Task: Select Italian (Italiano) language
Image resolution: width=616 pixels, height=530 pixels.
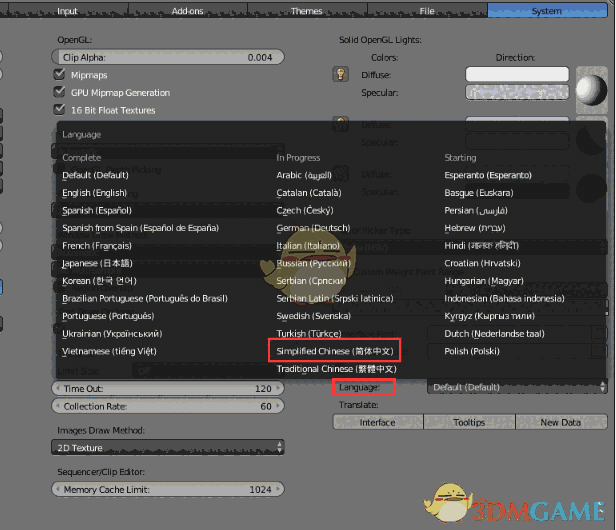Action: coord(308,246)
